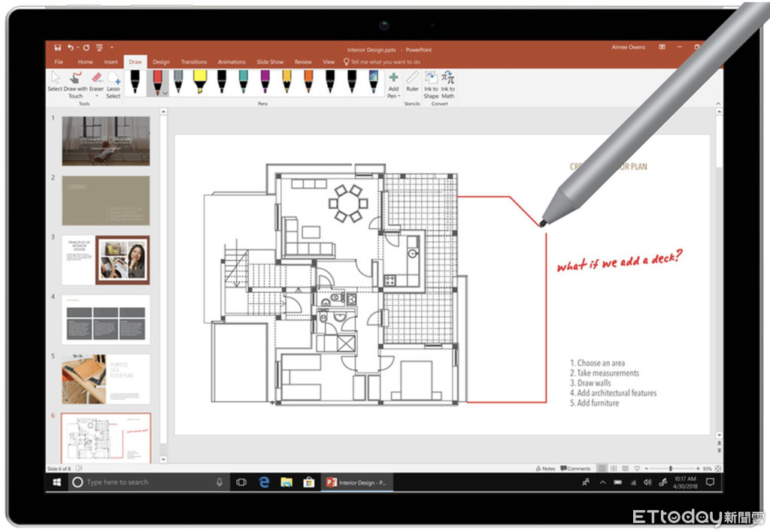
Task: Click the Windows Start button
Action: (x=57, y=482)
